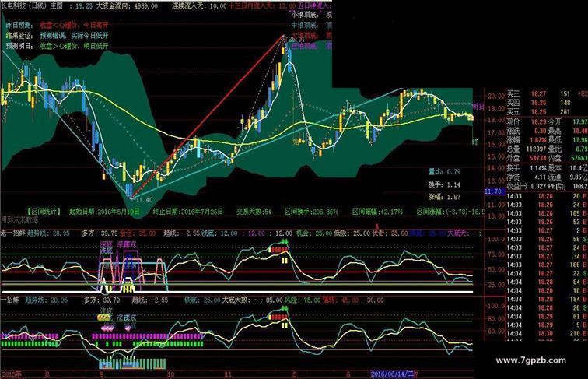
Task: Select the 14:03 tick with volume 105
Action: pyautogui.click(x=547, y=213)
